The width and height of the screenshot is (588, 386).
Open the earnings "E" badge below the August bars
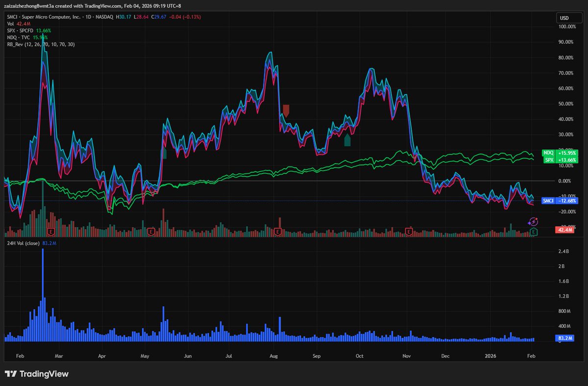[277, 232]
